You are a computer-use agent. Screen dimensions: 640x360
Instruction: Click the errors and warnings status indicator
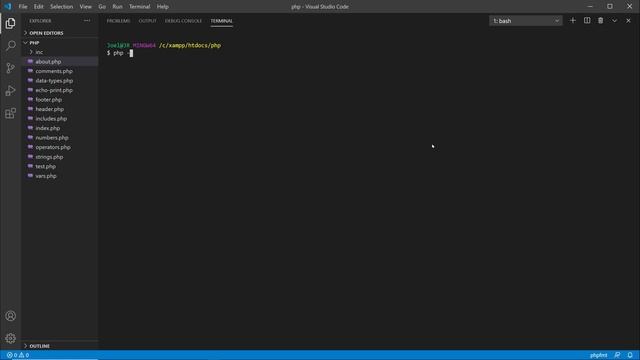point(18,355)
